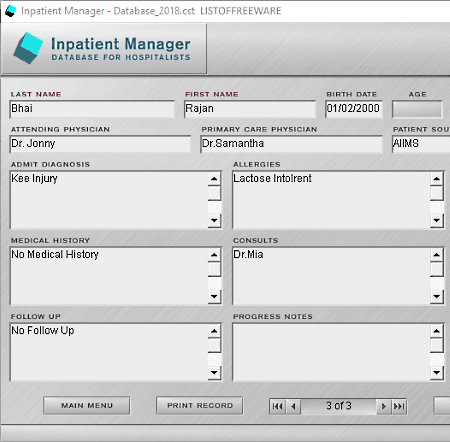Click the 'Lactose Intolrent' allergy text

click(x=272, y=178)
